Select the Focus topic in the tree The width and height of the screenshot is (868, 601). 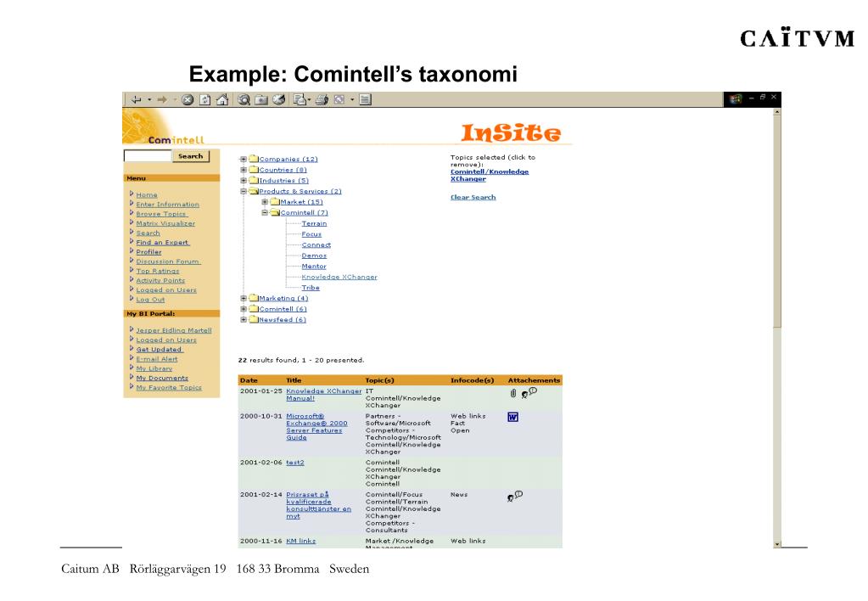coord(311,234)
